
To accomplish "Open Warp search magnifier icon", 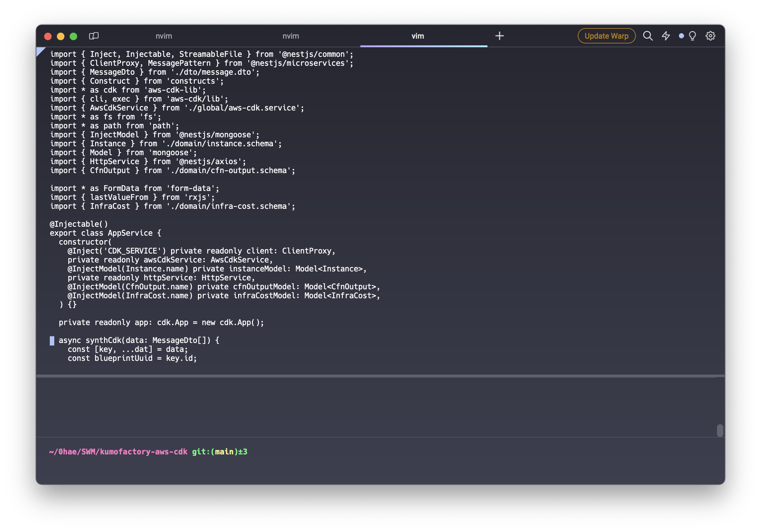I will pos(648,36).
